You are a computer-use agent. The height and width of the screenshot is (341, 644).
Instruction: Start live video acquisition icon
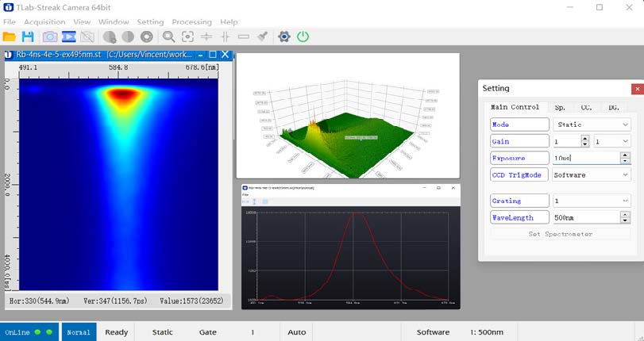(x=68, y=36)
